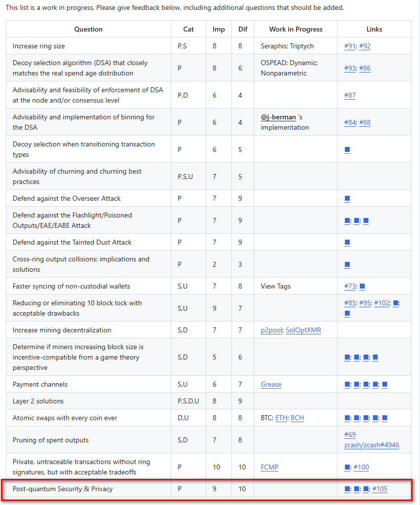Image resolution: width=420 pixels, height=505 pixels.
Task: Open the BCH atomic swap link
Action: tap(297, 418)
